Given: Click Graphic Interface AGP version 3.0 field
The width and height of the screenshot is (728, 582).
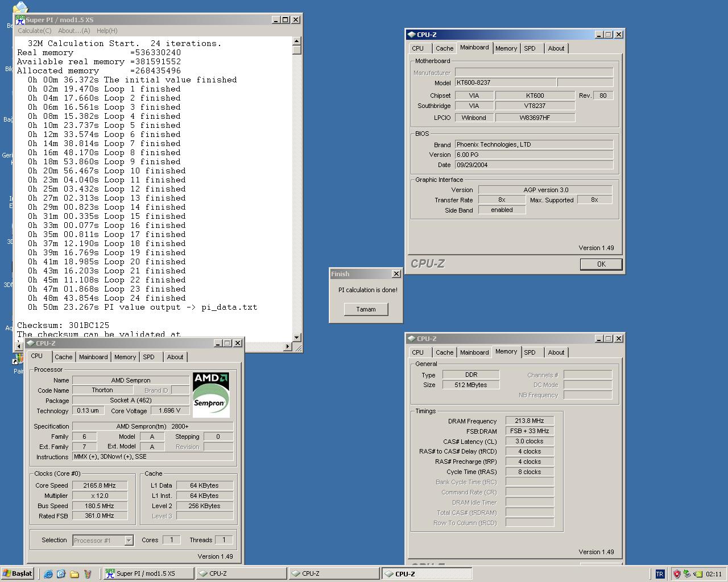Looking at the screenshot, I should pos(545,190).
